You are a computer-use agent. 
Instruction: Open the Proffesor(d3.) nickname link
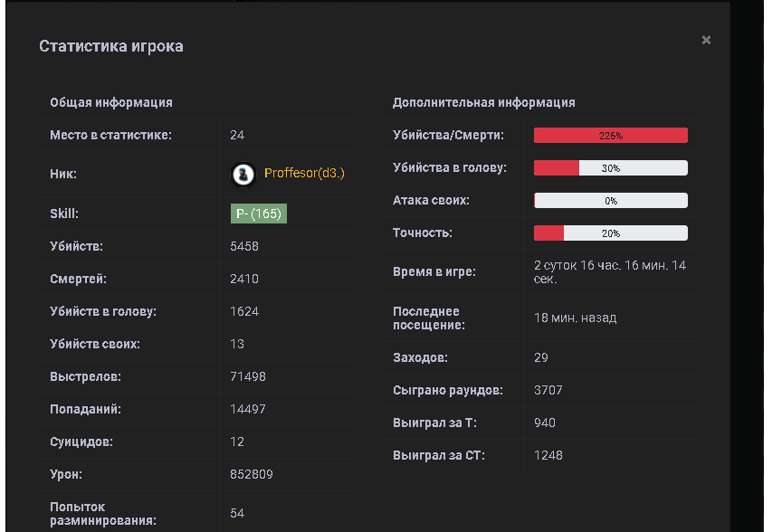point(304,174)
